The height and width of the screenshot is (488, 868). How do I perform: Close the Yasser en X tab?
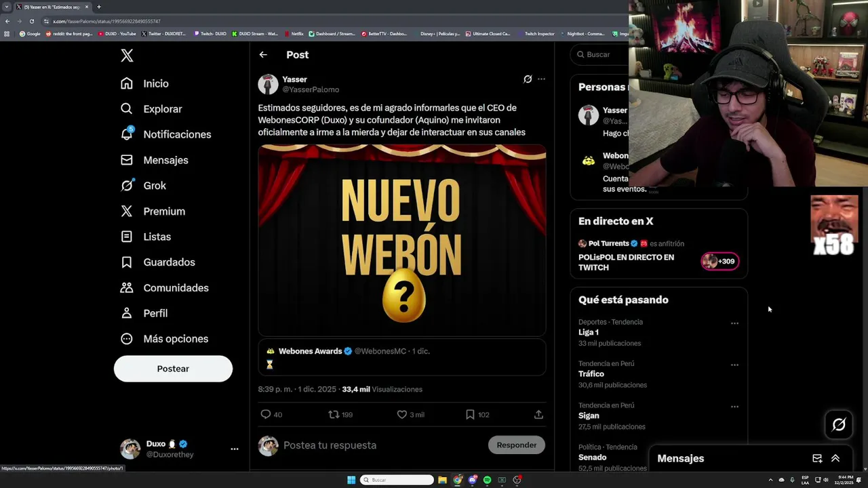point(87,7)
